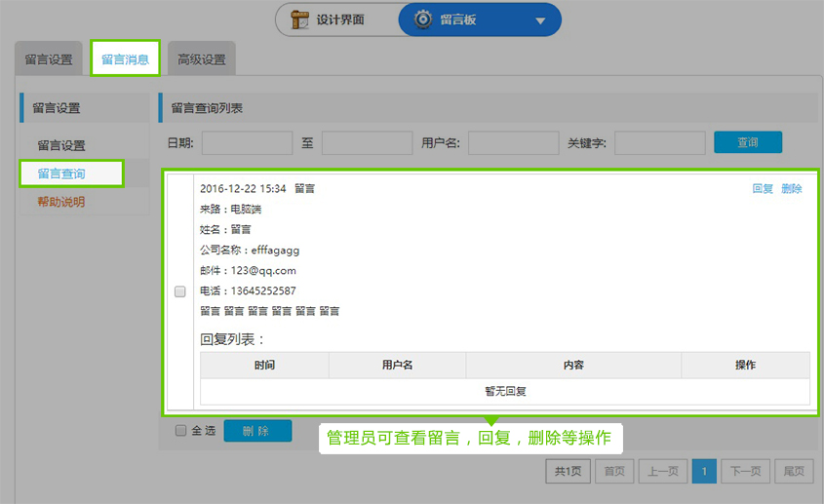
Task: Select 留言查询 in left sidebar
Action: pos(61,174)
